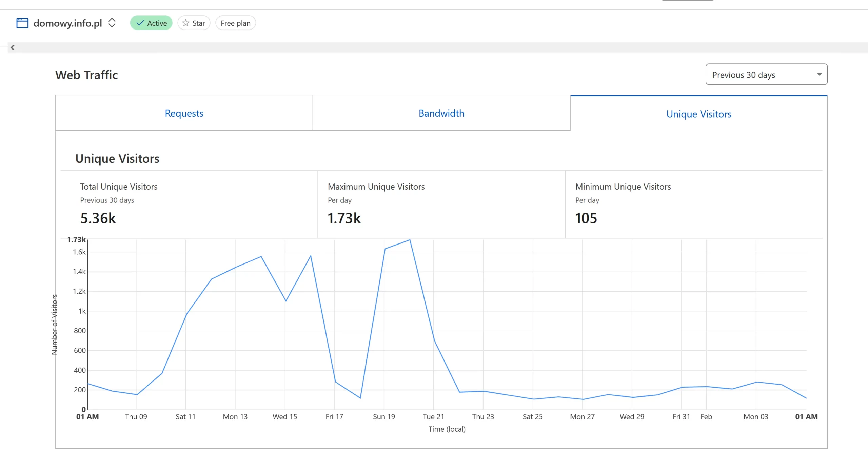The width and height of the screenshot is (868, 449).
Task: Click the Maximum Unique Visitors 1.73k value
Action: 344,218
